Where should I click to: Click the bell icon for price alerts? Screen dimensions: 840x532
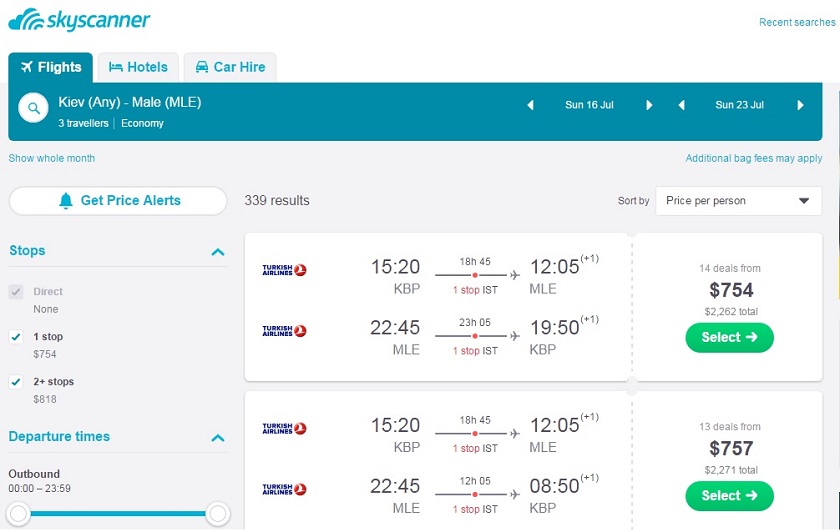[x=66, y=201]
